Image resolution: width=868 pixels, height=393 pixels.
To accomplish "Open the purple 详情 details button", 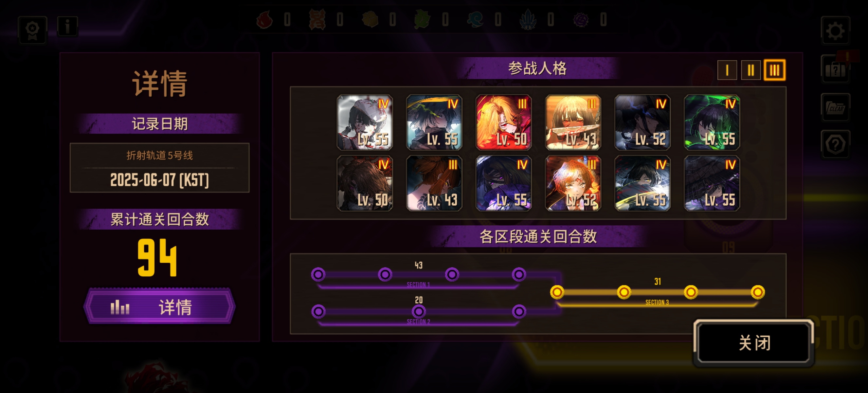I will tap(159, 307).
